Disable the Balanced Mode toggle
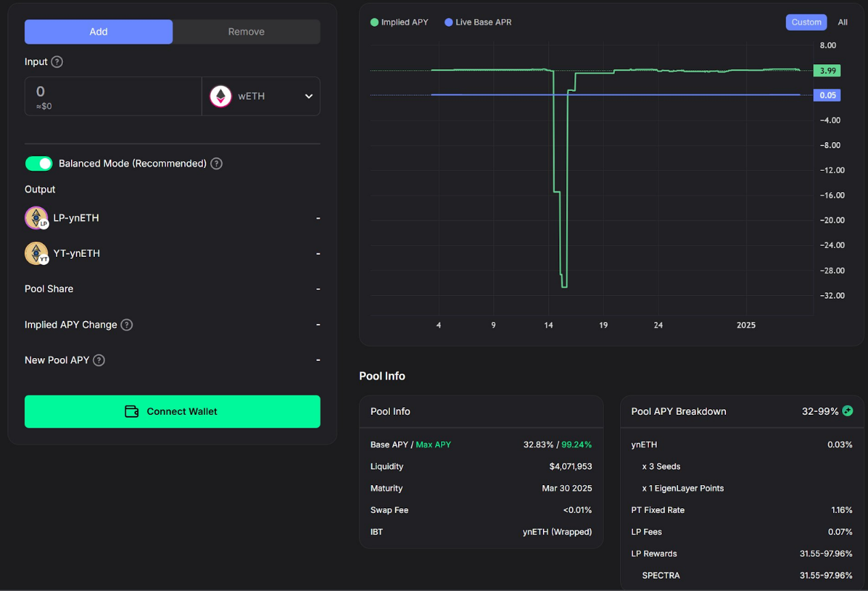Image resolution: width=868 pixels, height=591 pixels. (39, 163)
